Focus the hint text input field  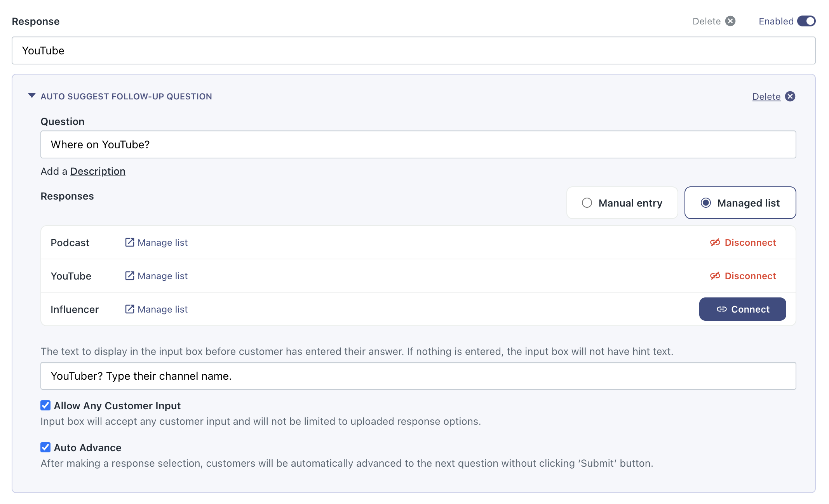point(418,376)
